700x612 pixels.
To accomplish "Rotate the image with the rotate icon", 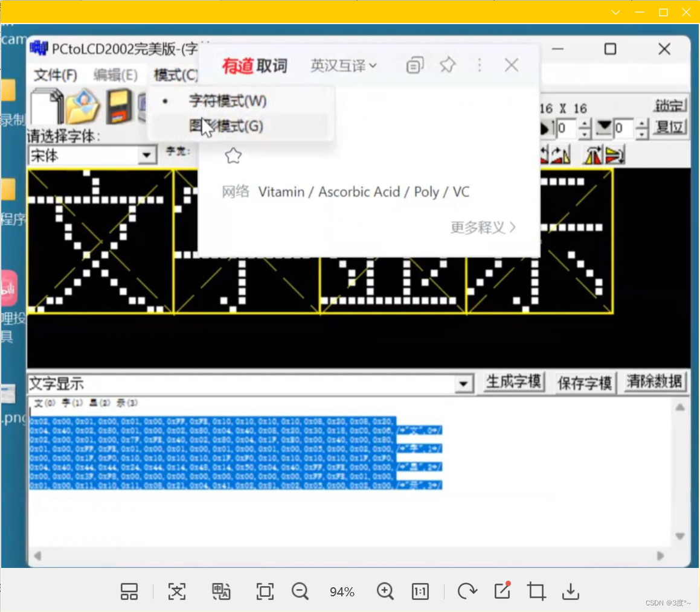I will [x=467, y=591].
